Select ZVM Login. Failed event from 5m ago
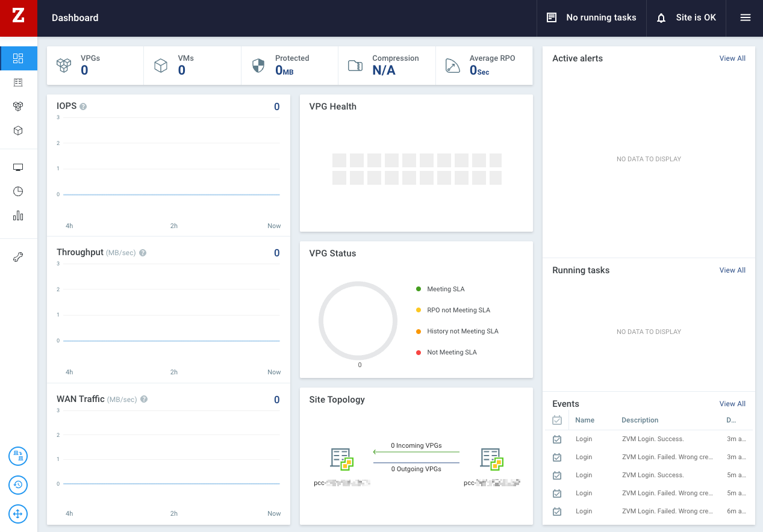This screenshot has width=763, height=532. tap(649, 493)
